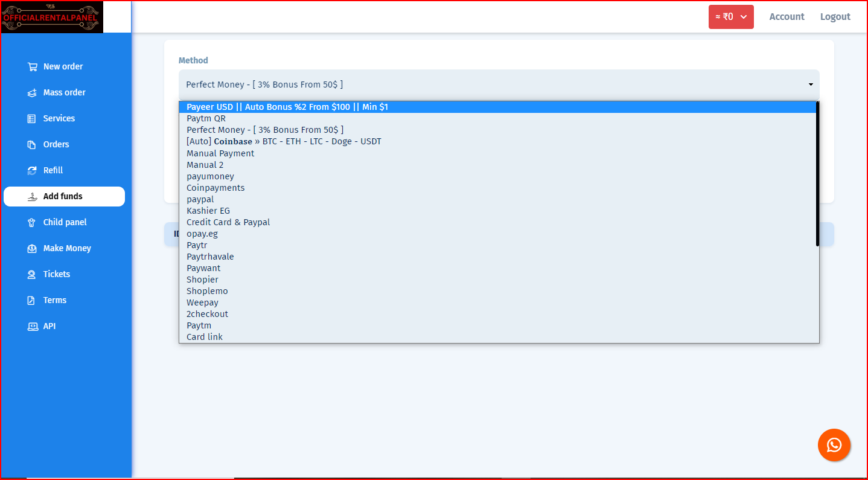Pick Credit Card & Paypal option
The image size is (868, 480).
[228, 222]
